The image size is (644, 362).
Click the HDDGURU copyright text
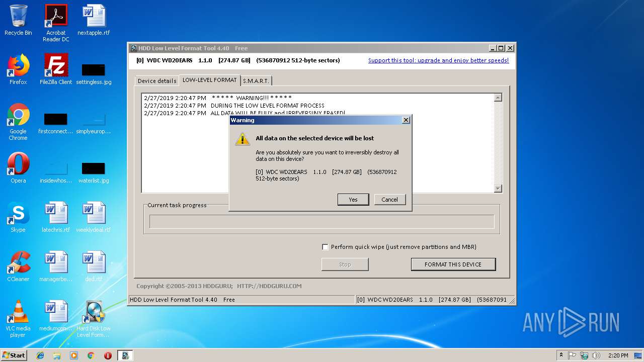pyautogui.click(x=219, y=286)
